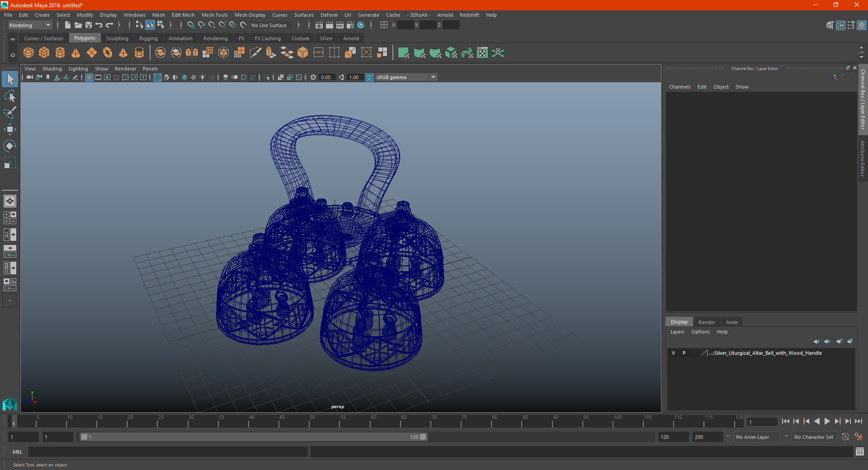868x470 pixels.
Task: Open Channels menu in Channel Box
Action: (x=679, y=87)
